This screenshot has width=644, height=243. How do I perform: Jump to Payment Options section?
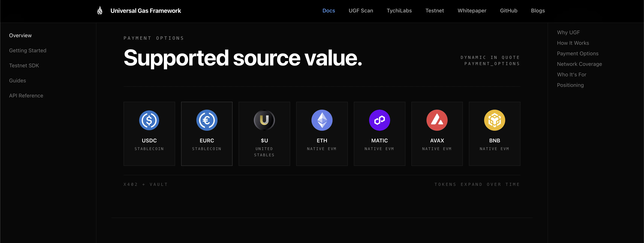click(578, 53)
